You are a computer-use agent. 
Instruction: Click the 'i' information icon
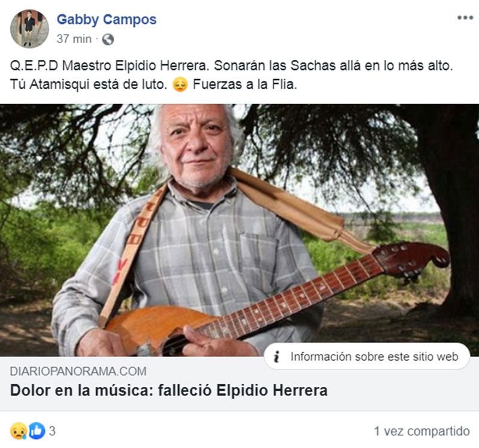coord(277,356)
